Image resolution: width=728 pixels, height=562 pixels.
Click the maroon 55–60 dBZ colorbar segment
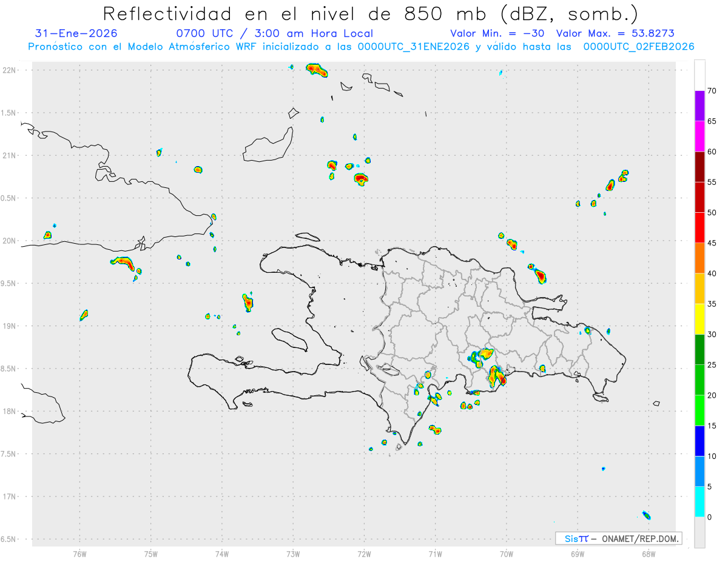pyautogui.click(x=699, y=167)
